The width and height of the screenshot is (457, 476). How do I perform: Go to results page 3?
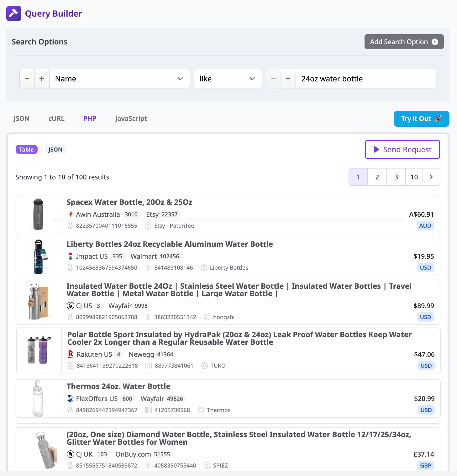pyautogui.click(x=396, y=177)
